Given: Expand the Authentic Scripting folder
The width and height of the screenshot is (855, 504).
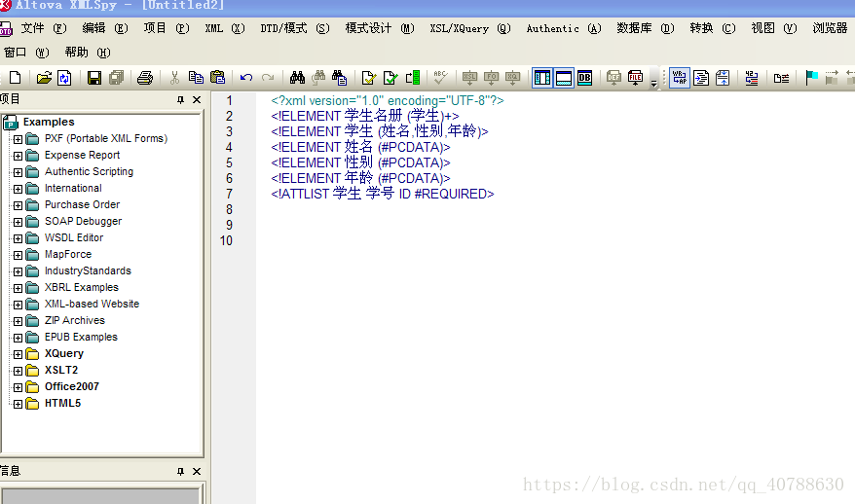Looking at the screenshot, I should (18, 172).
